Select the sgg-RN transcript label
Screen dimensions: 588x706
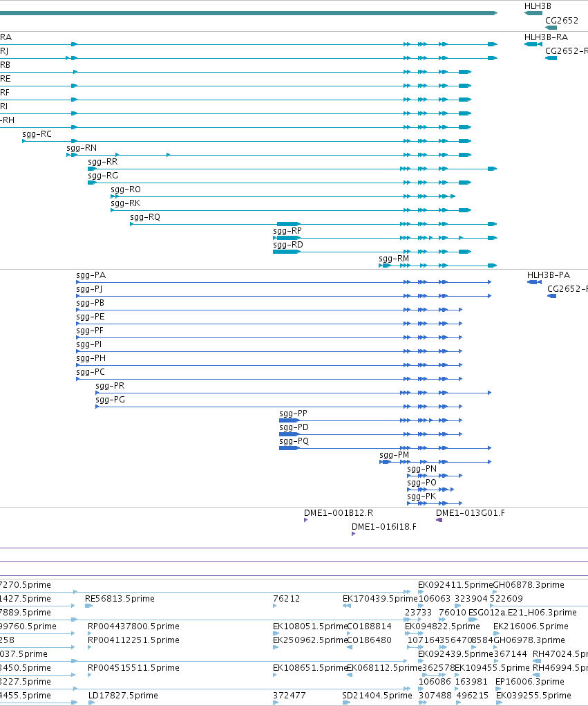82,148
